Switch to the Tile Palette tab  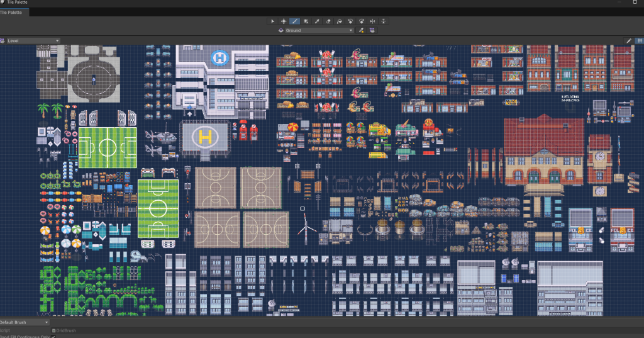[12, 13]
